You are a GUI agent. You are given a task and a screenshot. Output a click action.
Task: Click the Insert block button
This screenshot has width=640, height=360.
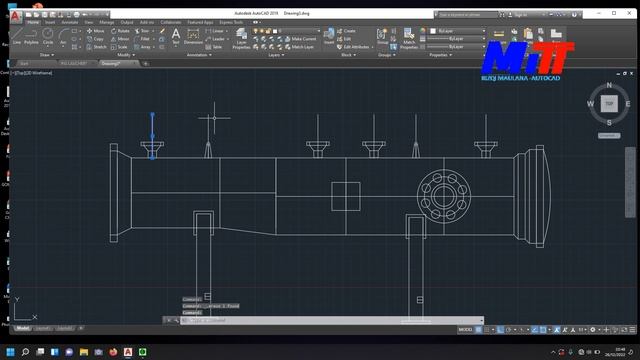click(329, 36)
